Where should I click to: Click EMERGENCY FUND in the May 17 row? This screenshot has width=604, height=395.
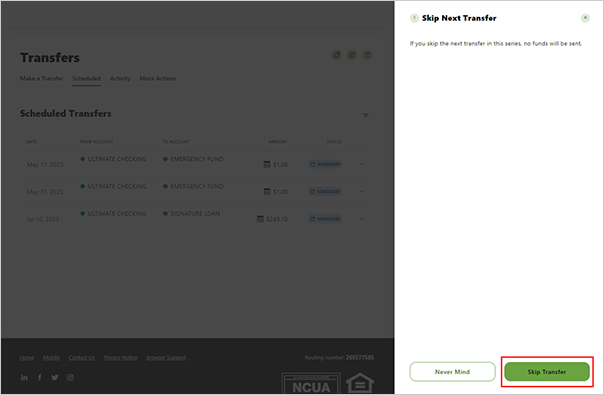[197, 159]
